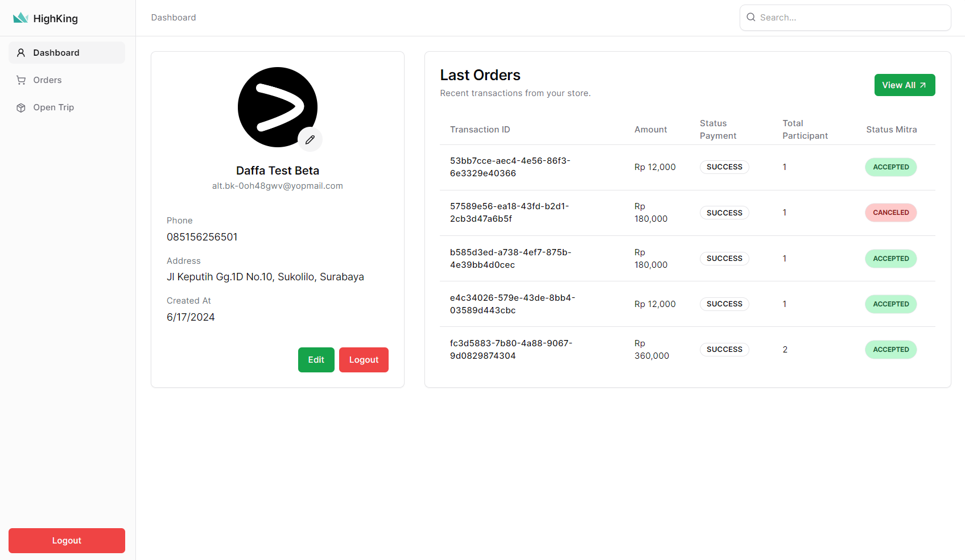Image resolution: width=965 pixels, height=560 pixels.
Task: Click ACCEPTED badge for Rp 360,000 order
Action: [x=890, y=350]
